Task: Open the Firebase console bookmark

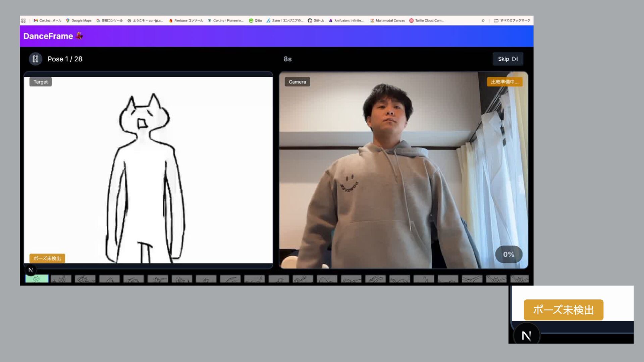Action: pos(185,20)
